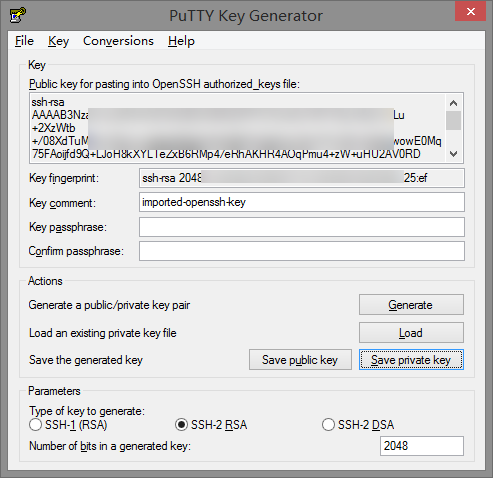The width and height of the screenshot is (493, 478).
Task: Click 'Number of bits in a generated key:' label
Action: click(110, 446)
